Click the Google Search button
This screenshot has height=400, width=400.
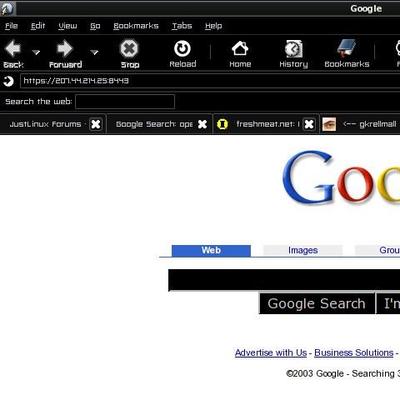(317, 303)
